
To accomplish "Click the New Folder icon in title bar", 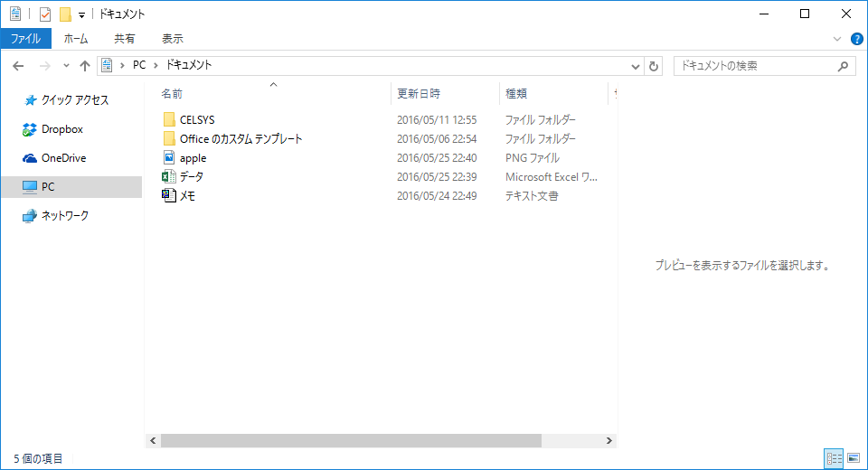I will click(65, 14).
